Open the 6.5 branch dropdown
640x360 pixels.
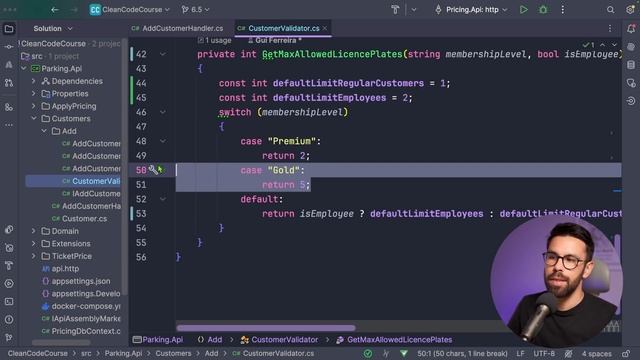tap(196, 9)
